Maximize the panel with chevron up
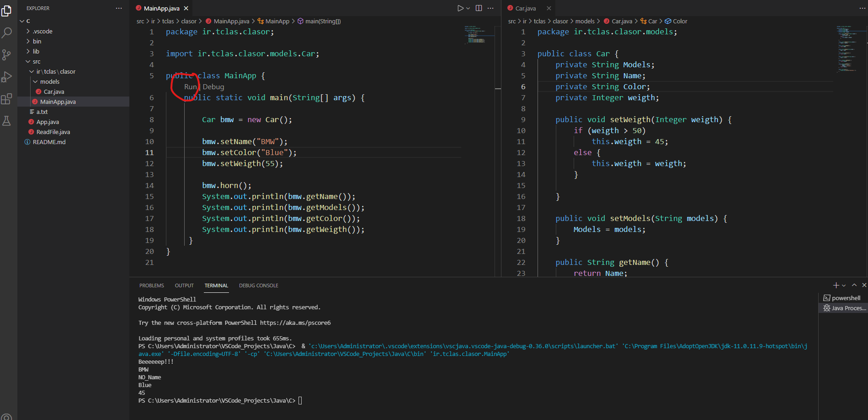 [x=854, y=285]
